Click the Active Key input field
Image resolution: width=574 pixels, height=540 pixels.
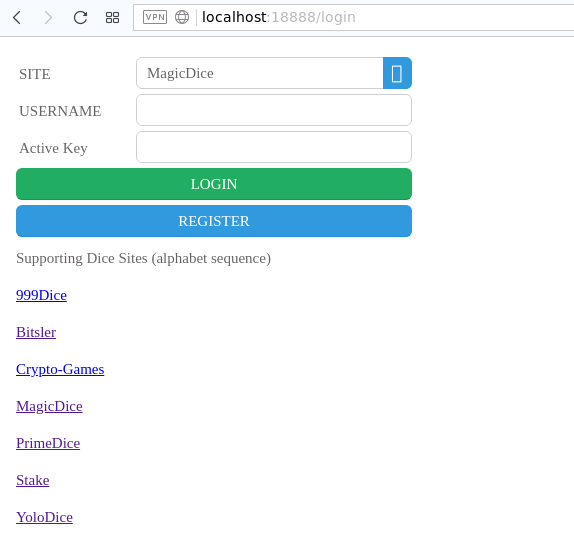(x=274, y=147)
